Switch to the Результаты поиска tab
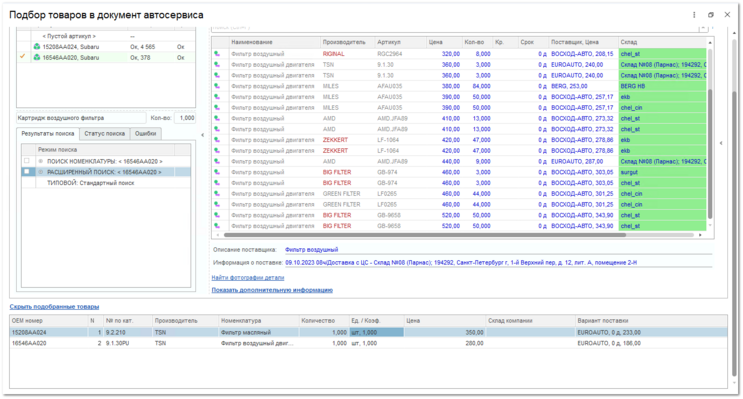 (x=48, y=134)
